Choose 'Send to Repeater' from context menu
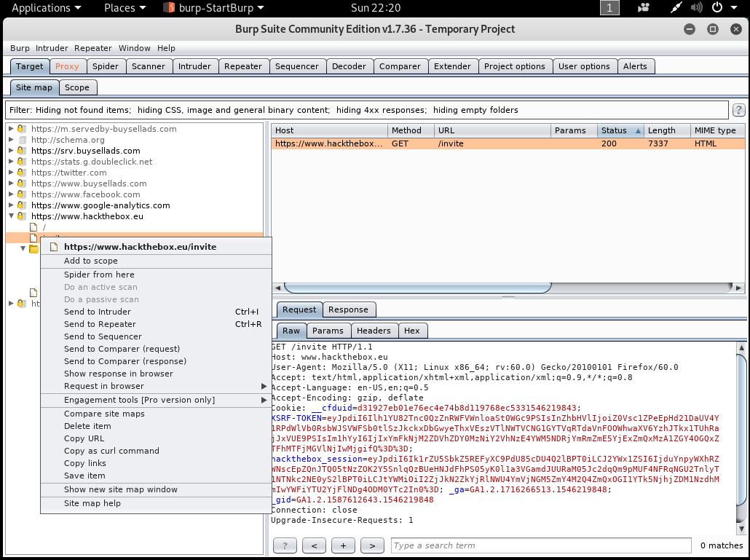This screenshot has width=750, height=560. click(x=100, y=324)
